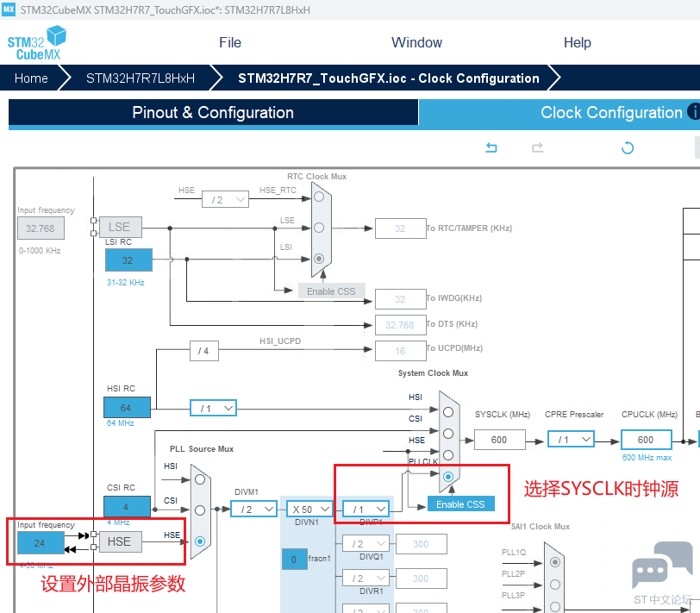This screenshot has width=700, height=613.
Task: Click the To UCPD 16 MHz output box
Action: 401,351
